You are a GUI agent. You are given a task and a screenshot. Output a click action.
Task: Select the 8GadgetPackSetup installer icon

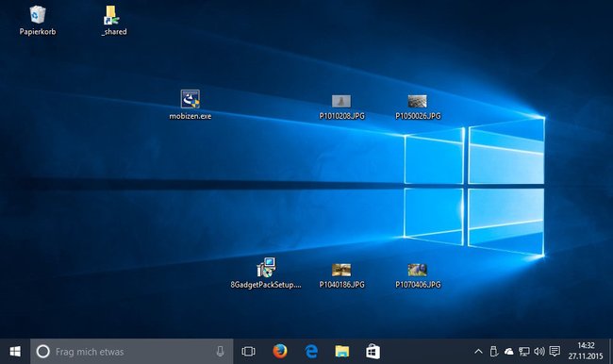coord(266,268)
